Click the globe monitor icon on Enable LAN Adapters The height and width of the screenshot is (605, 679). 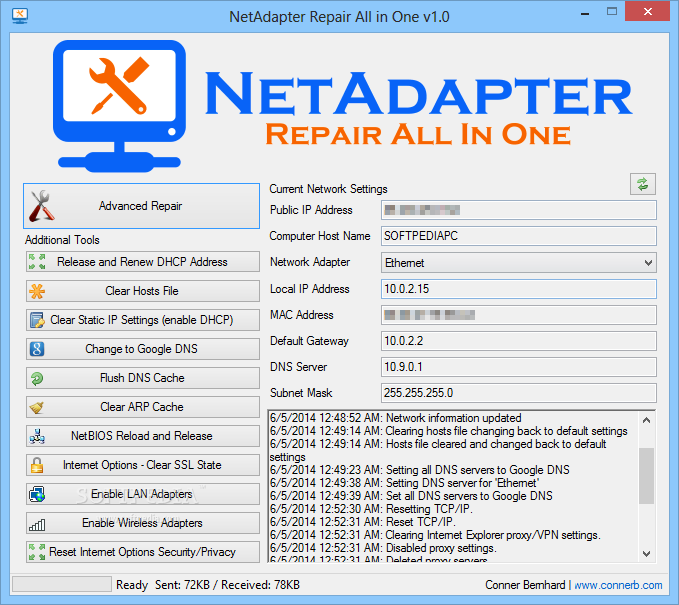click(37, 494)
